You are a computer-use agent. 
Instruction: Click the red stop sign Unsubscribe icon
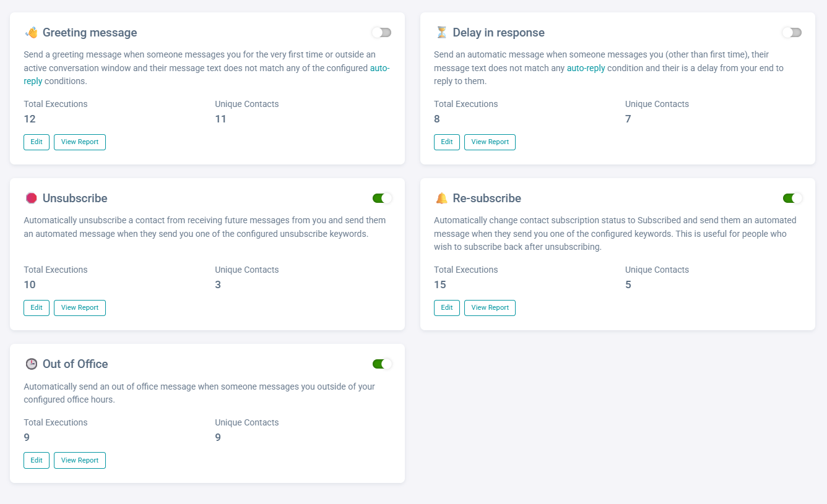click(x=32, y=199)
